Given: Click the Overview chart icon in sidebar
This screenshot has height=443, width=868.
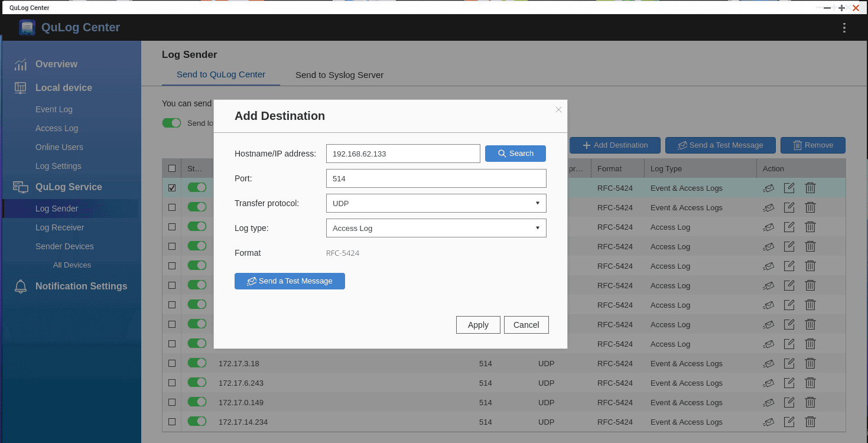Looking at the screenshot, I should (x=20, y=64).
